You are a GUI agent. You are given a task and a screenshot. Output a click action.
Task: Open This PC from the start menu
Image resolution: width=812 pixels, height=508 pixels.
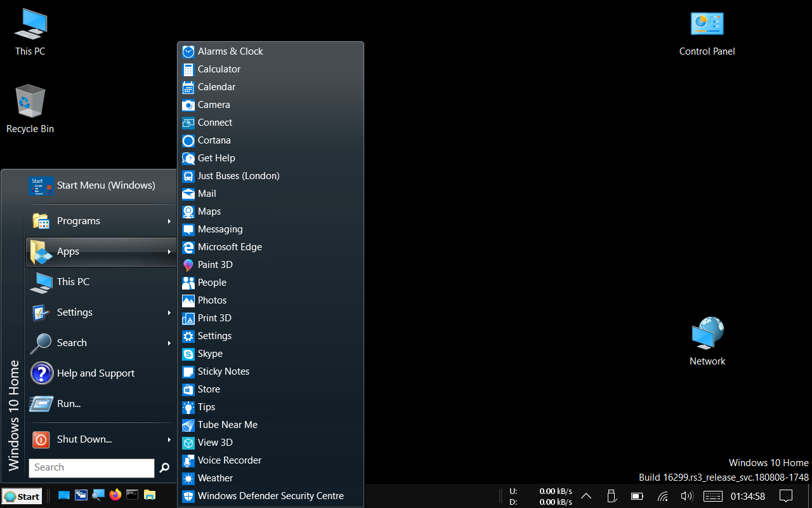(x=101, y=282)
